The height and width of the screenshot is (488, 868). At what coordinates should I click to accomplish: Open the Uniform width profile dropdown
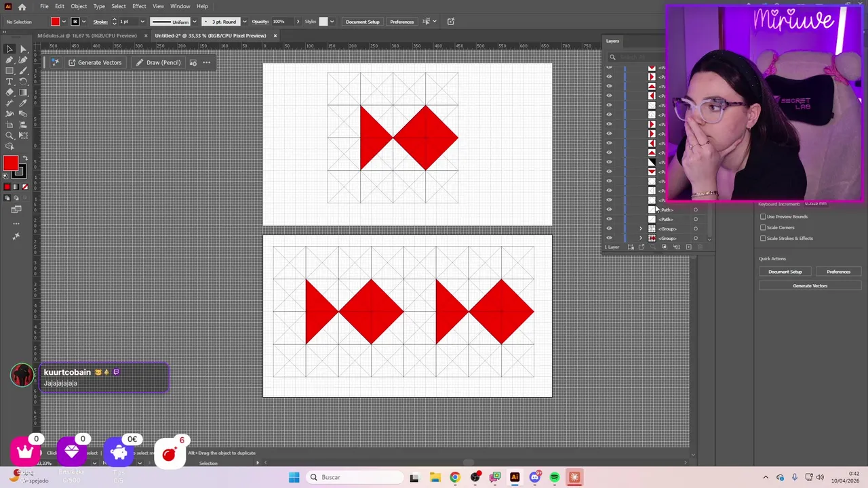(x=195, y=22)
